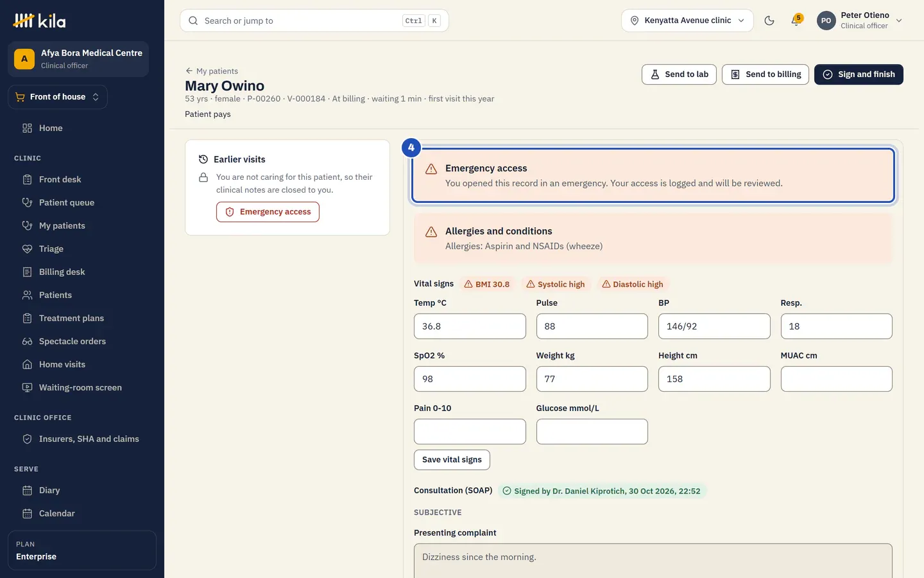Click Send to billing button

pyautogui.click(x=766, y=74)
